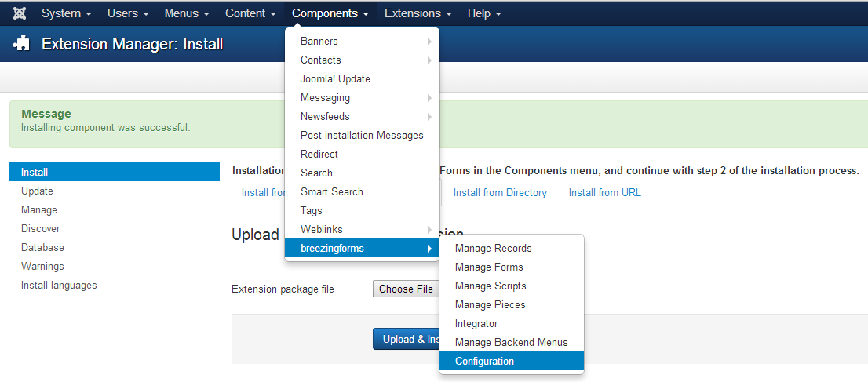Expand the Newsfeeds submenu arrow

429,117
